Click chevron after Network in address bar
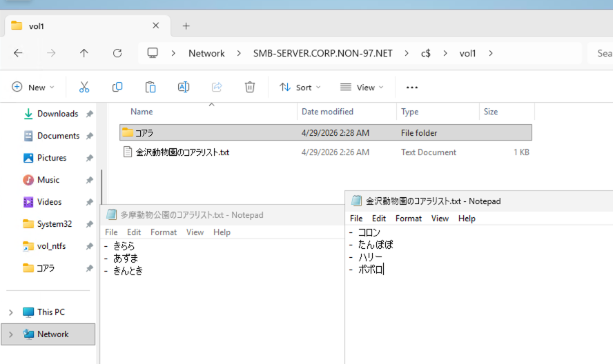Viewport: 613px width, 364px height. coord(239,53)
